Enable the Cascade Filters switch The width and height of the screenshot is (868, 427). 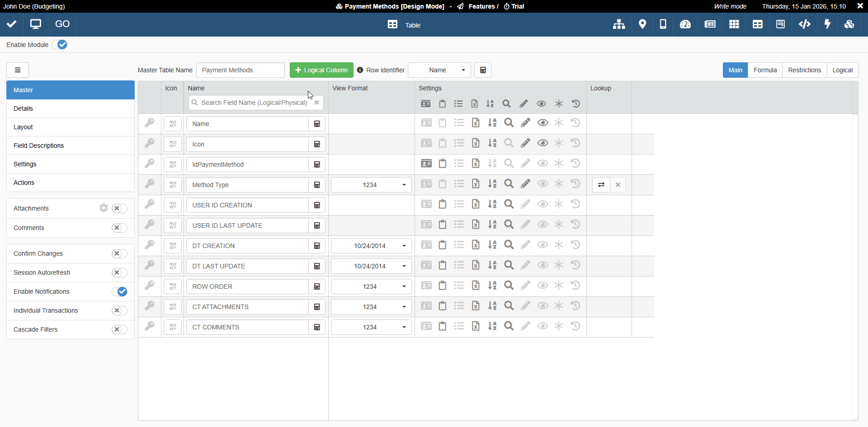click(119, 329)
